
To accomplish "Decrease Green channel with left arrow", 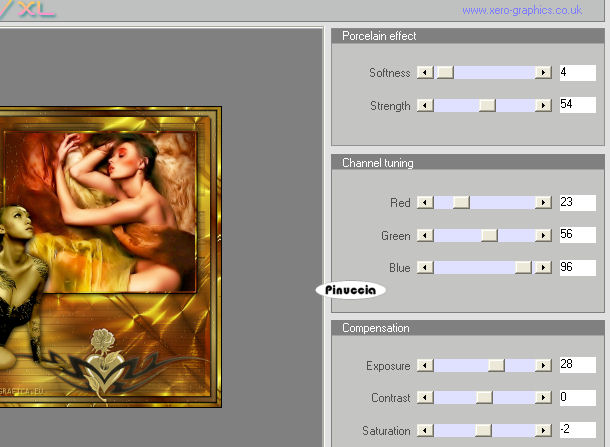I will click(x=425, y=235).
